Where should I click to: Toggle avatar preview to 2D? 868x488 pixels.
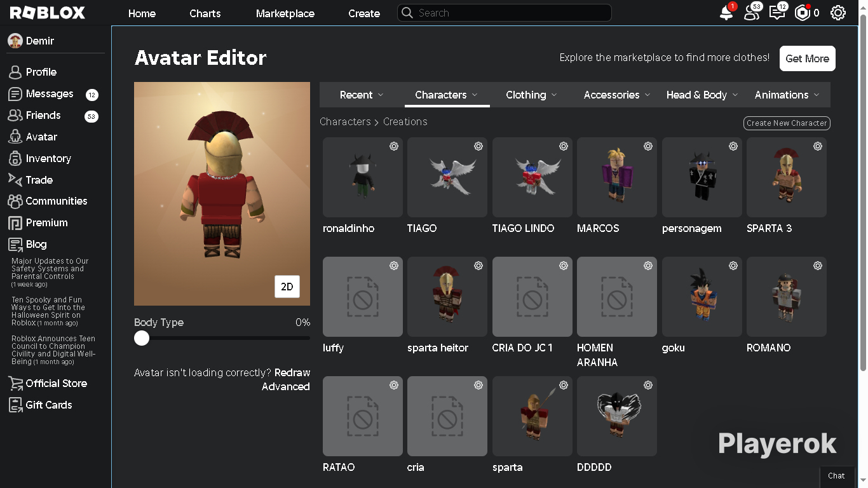click(x=287, y=287)
